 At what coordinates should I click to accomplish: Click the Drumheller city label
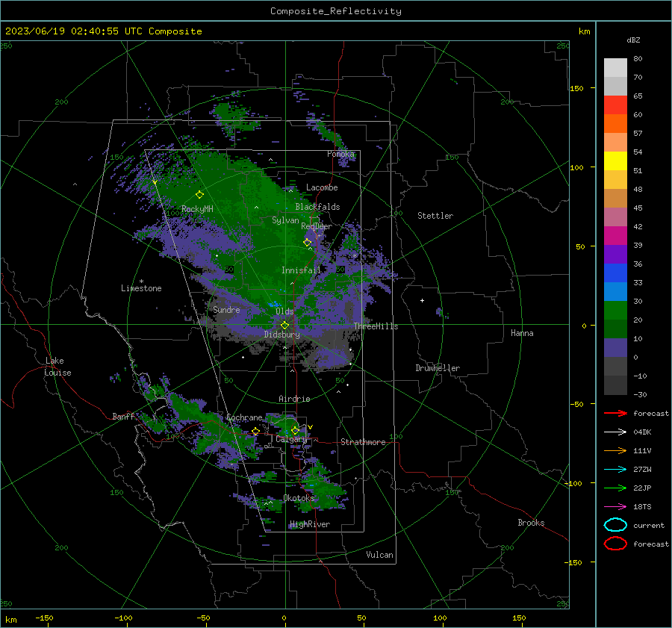[438, 368]
